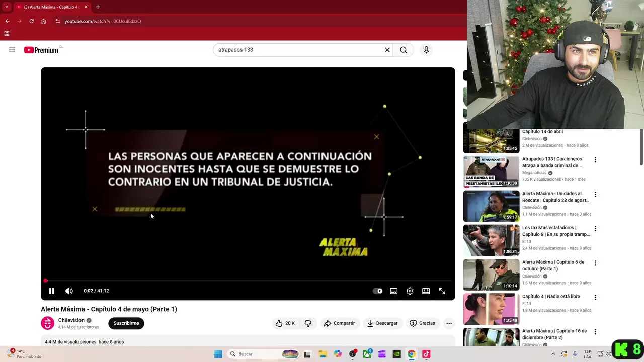
Task: Show hidden system tray icons
Action: coord(553,354)
